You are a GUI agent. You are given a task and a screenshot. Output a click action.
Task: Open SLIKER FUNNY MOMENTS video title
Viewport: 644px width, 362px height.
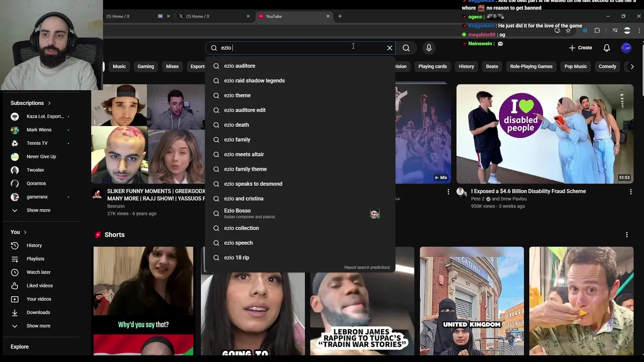(156, 195)
